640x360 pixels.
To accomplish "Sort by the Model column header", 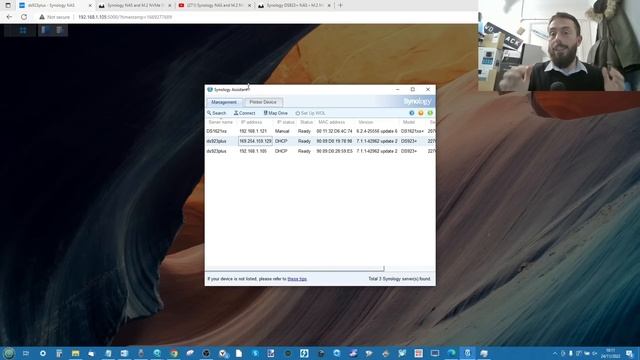I will pyautogui.click(x=409, y=122).
